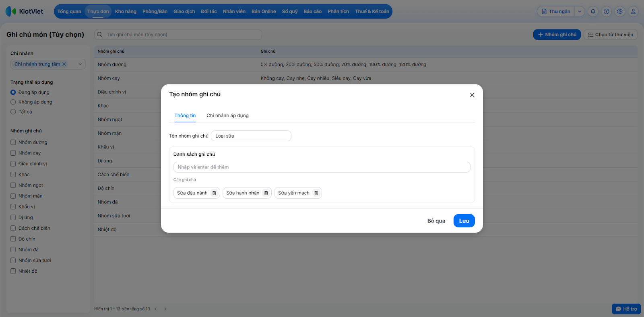Delete the Sữa hạnh nhân note tag
Screen dimensions: 644x317
[266, 193]
